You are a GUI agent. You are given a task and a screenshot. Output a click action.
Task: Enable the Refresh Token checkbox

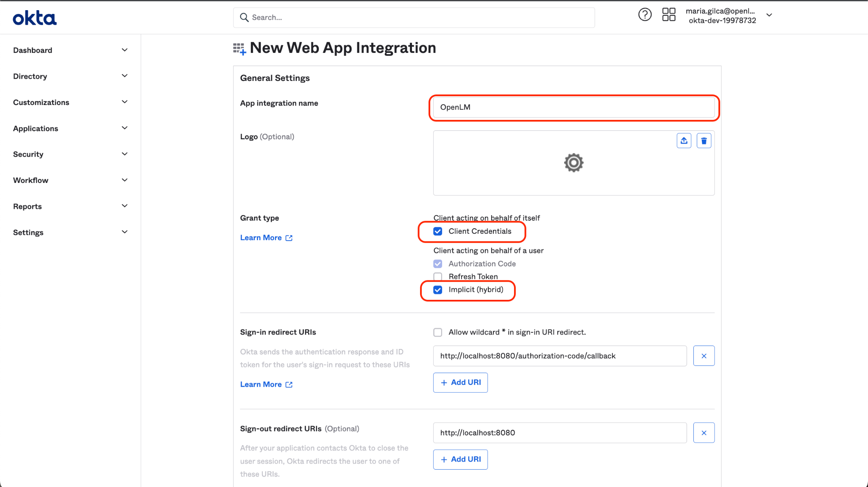(438, 277)
